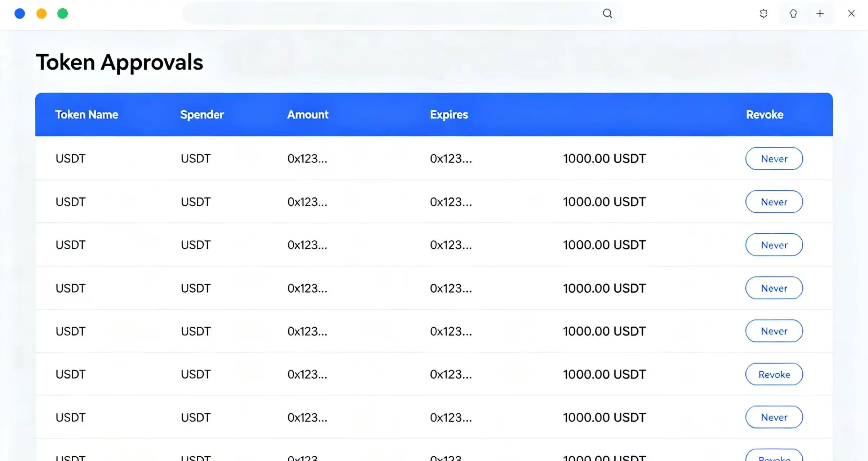Click the hexagonal refresh icon in top bar
The image size is (868, 461).
[x=763, y=14]
